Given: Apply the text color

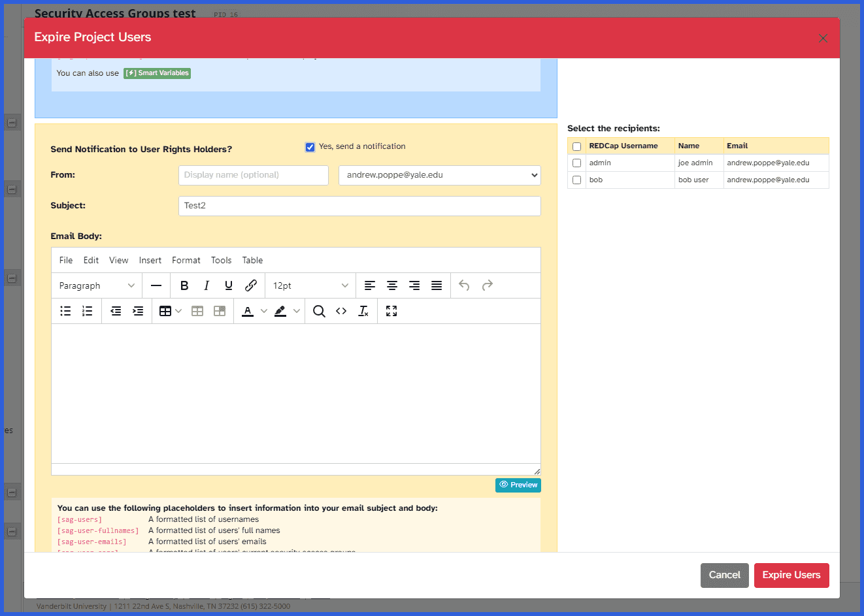Looking at the screenshot, I should pyautogui.click(x=248, y=311).
